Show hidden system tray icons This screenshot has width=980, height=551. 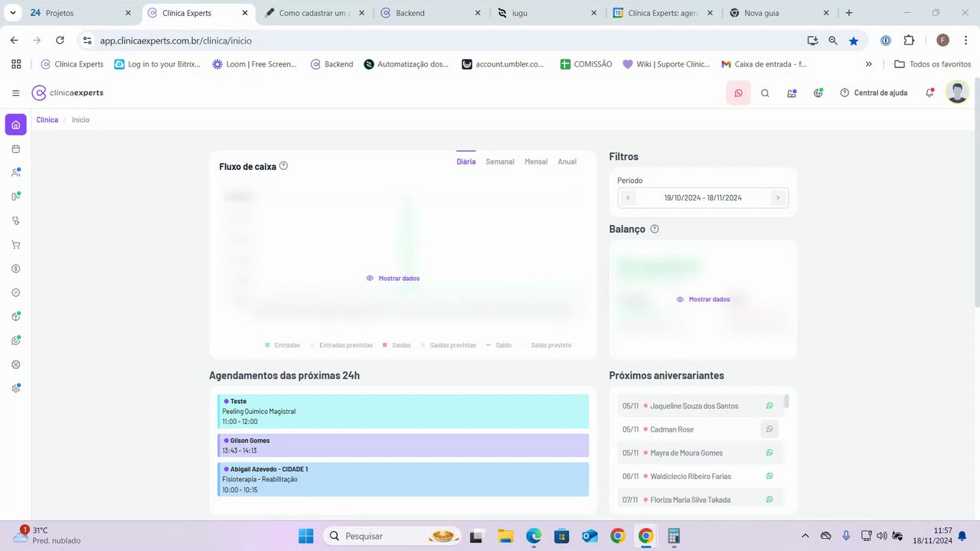pyautogui.click(x=805, y=536)
